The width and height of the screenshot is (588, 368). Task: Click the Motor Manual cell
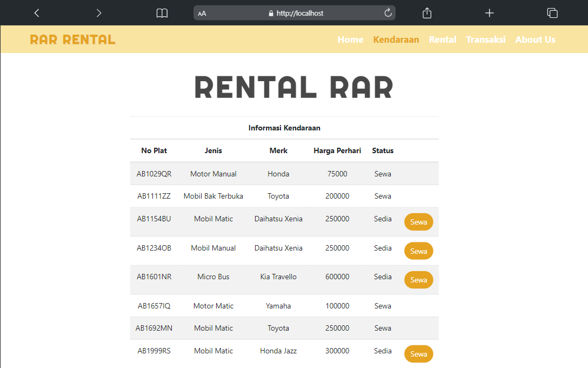[213, 174]
